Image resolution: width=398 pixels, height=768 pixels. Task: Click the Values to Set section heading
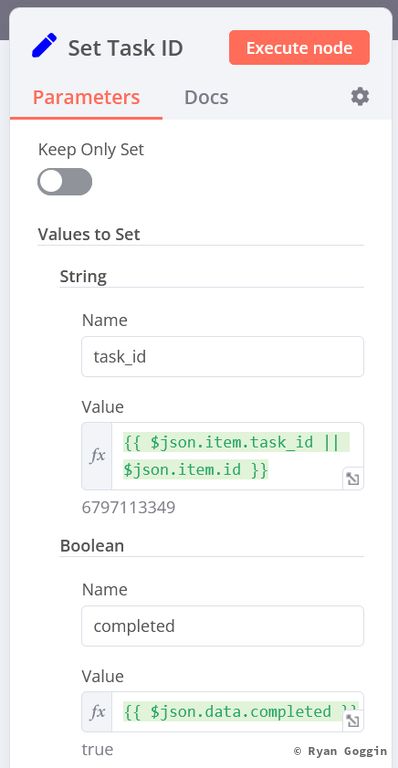(89, 234)
